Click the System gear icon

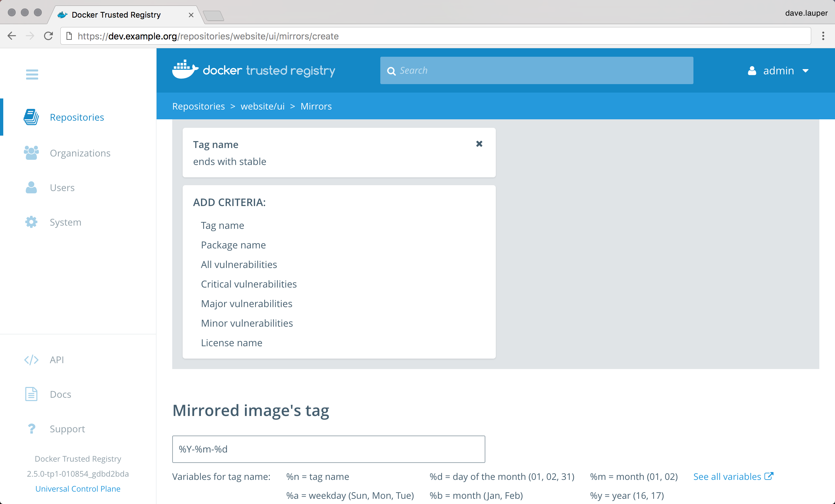tap(31, 222)
